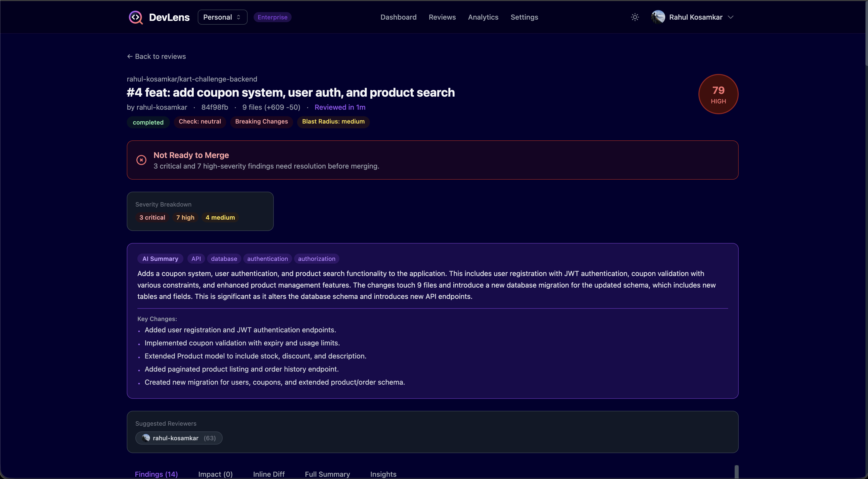
Task: Expand the user account menu chevron
Action: [731, 17]
